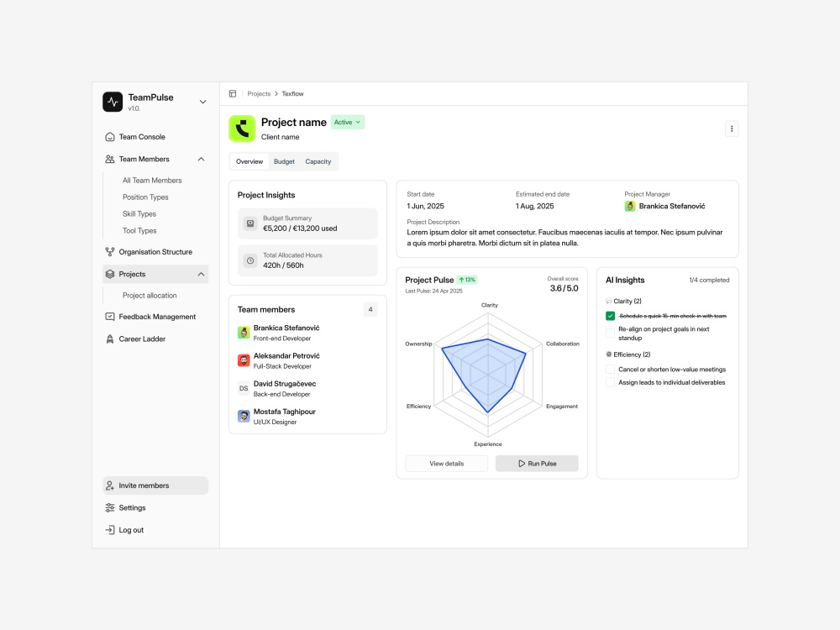Screen dimensions: 840x630
Task: Click the Team Members people icon
Action: point(110,159)
